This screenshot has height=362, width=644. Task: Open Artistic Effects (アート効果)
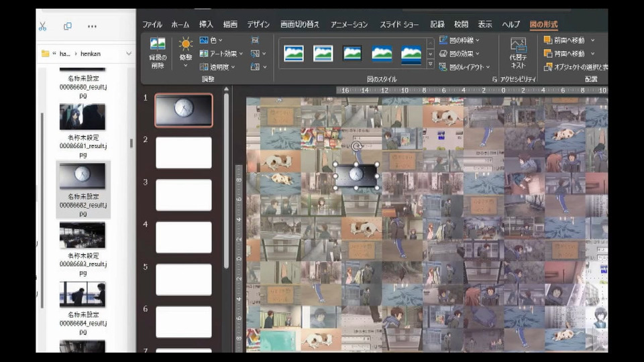click(x=221, y=54)
